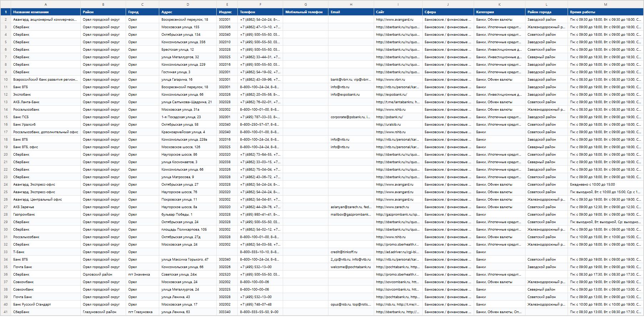Screen dimensions: 644x322
Task: Select the 'Орловский район' cell
Action: click(x=103, y=275)
